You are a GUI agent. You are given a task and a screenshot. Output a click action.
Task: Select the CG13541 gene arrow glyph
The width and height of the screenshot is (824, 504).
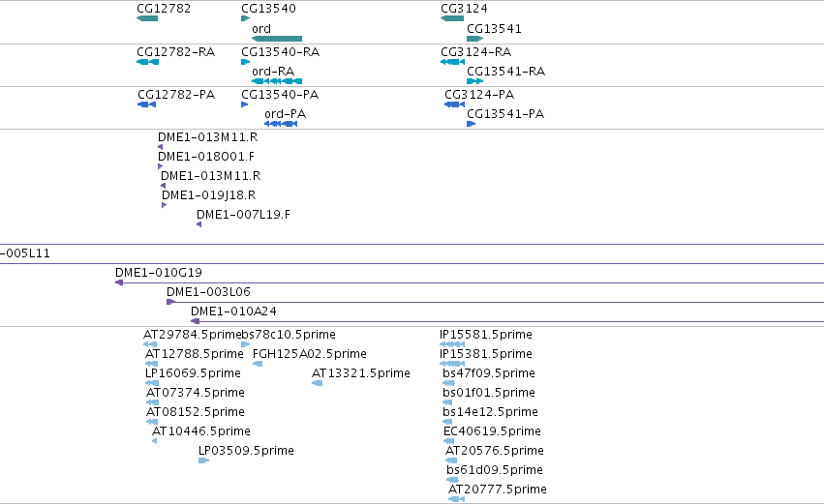(474, 39)
